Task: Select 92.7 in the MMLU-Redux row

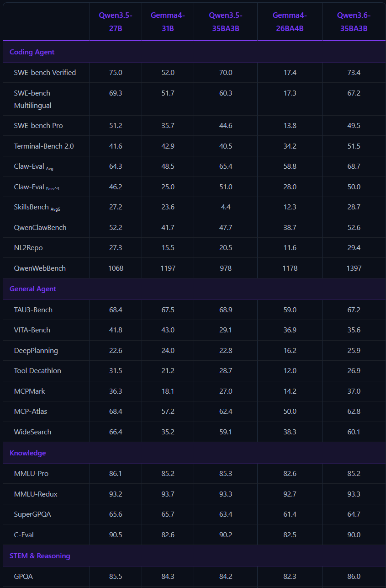Action: (290, 494)
